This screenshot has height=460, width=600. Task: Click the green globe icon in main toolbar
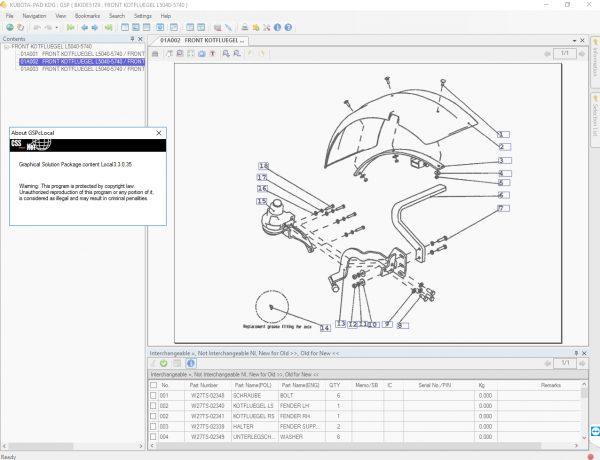[10, 27]
